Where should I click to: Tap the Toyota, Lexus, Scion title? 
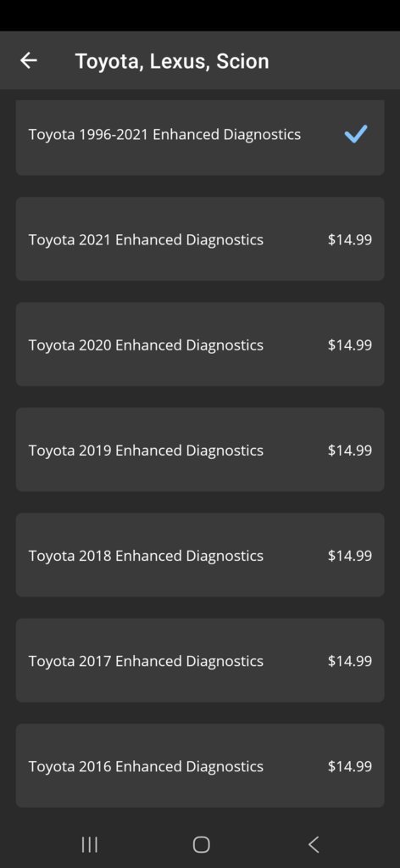(x=172, y=61)
